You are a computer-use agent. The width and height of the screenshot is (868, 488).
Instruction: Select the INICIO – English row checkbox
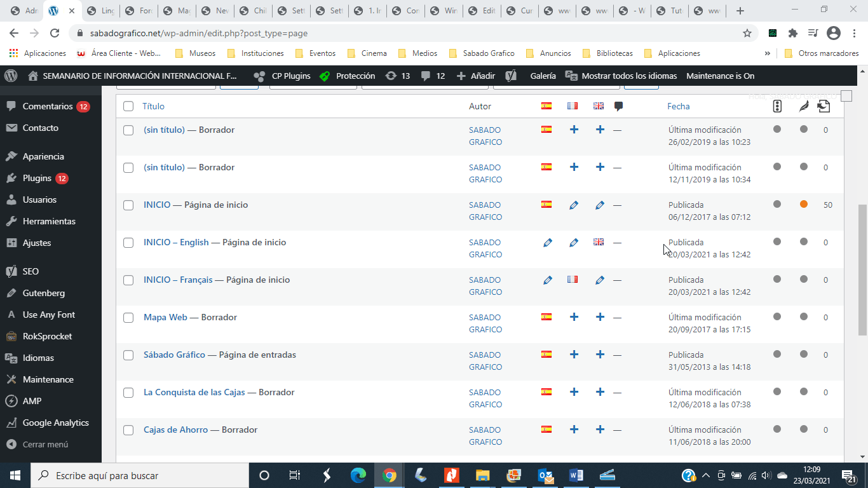[x=128, y=243]
